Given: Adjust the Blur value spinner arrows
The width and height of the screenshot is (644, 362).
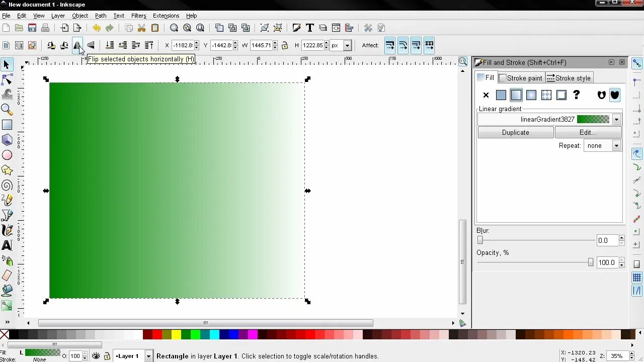Looking at the screenshot, I should coord(622,240).
